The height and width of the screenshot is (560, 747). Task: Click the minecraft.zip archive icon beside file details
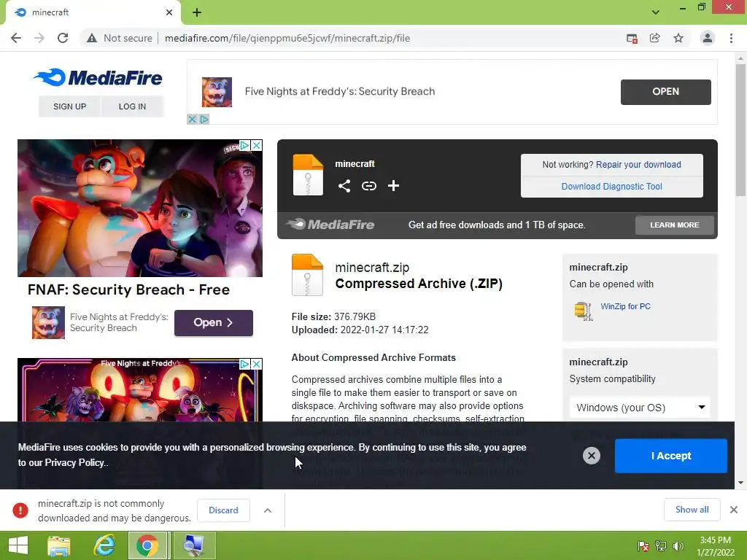pos(307,275)
